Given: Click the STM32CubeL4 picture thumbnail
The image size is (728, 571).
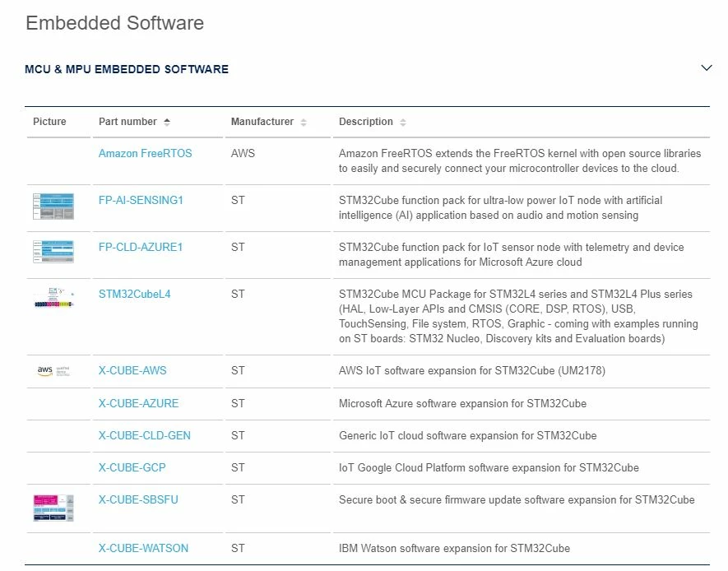Looking at the screenshot, I should click(53, 297).
